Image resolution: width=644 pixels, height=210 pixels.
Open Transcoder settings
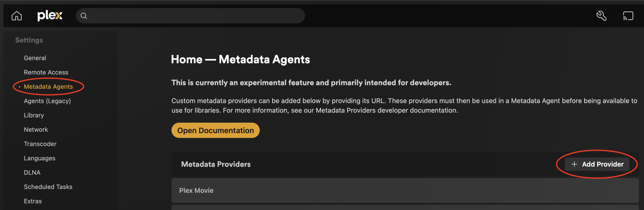pyautogui.click(x=40, y=144)
